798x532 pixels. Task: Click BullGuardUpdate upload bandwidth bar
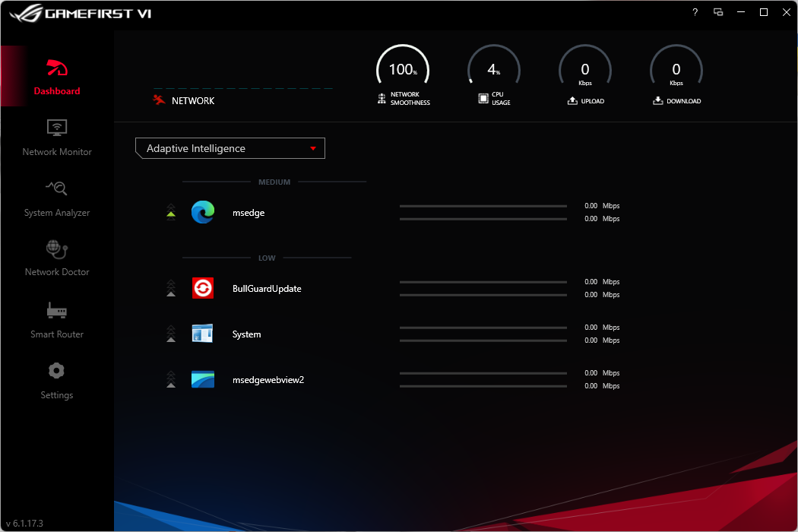[x=483, y=282]
